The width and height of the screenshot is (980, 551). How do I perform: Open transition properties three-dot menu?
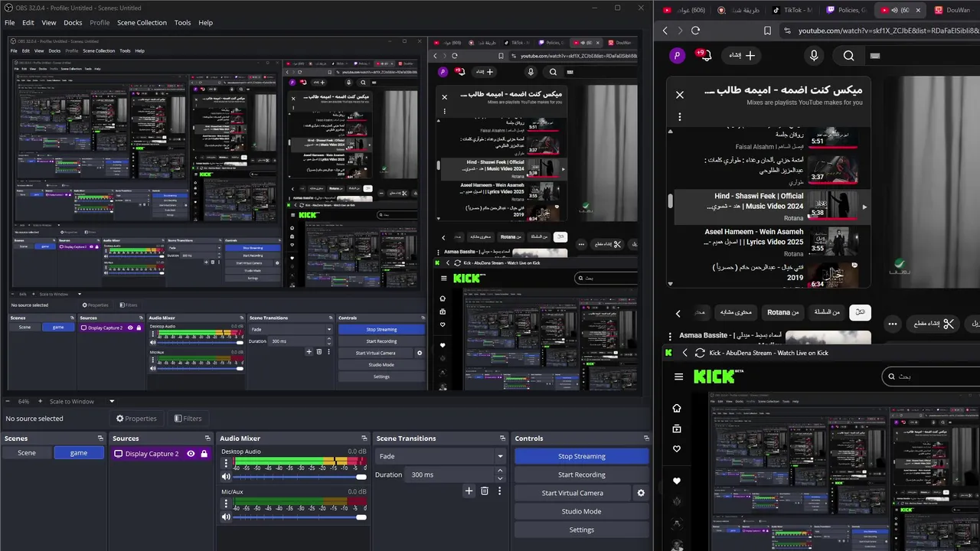pyautogui.click(x=500, y=491)
